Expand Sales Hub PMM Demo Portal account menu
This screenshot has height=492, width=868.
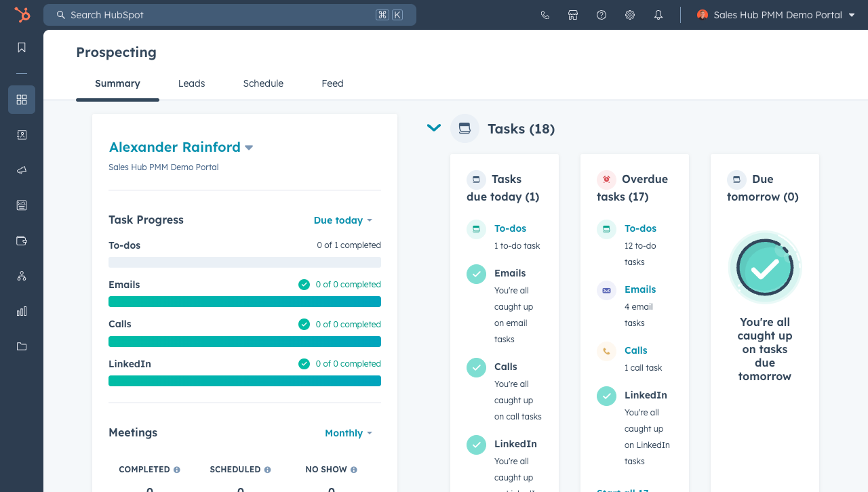point(776,15)
